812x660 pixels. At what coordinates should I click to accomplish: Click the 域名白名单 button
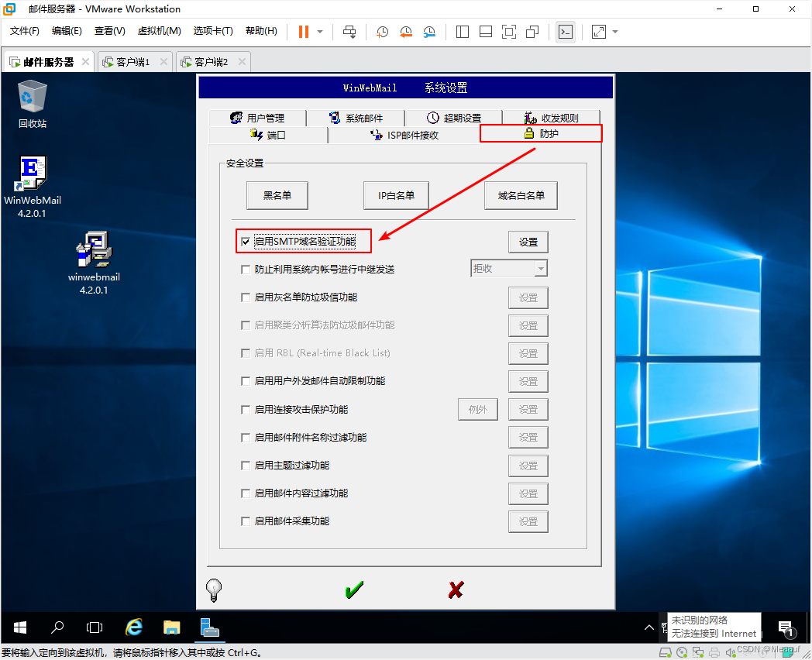coord(521,196)
